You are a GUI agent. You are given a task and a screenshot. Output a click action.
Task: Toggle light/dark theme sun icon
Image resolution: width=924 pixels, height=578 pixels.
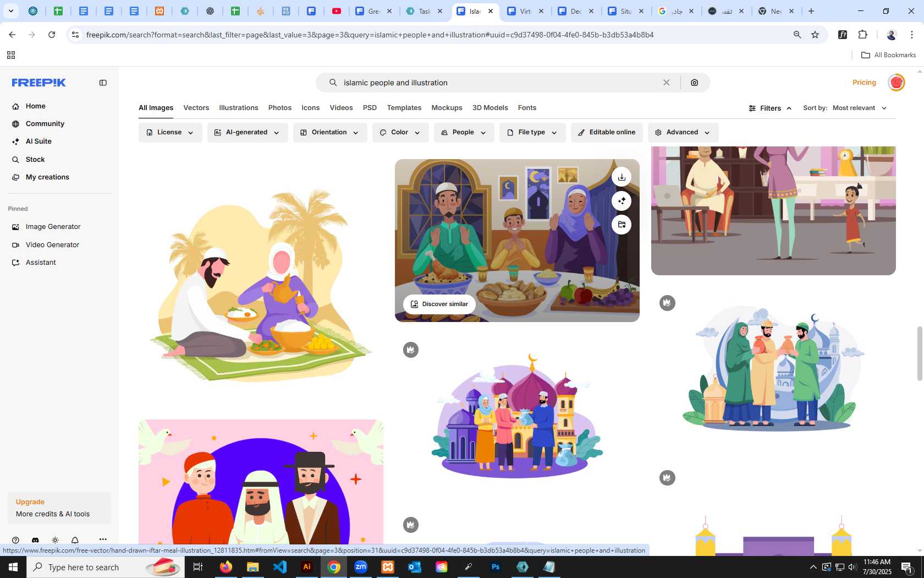(x=55, y=540)
